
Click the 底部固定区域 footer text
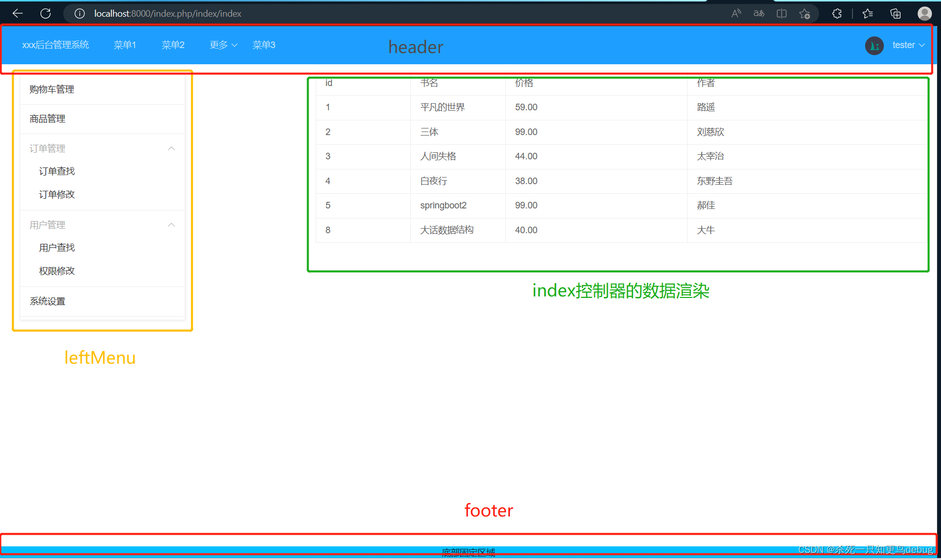(x=468, y=552)
